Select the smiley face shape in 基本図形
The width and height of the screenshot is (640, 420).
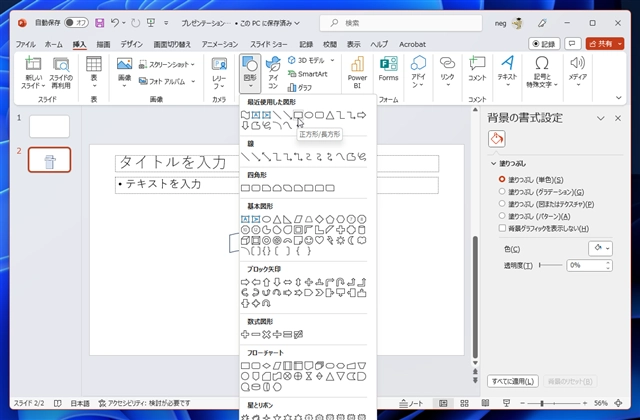309,240
